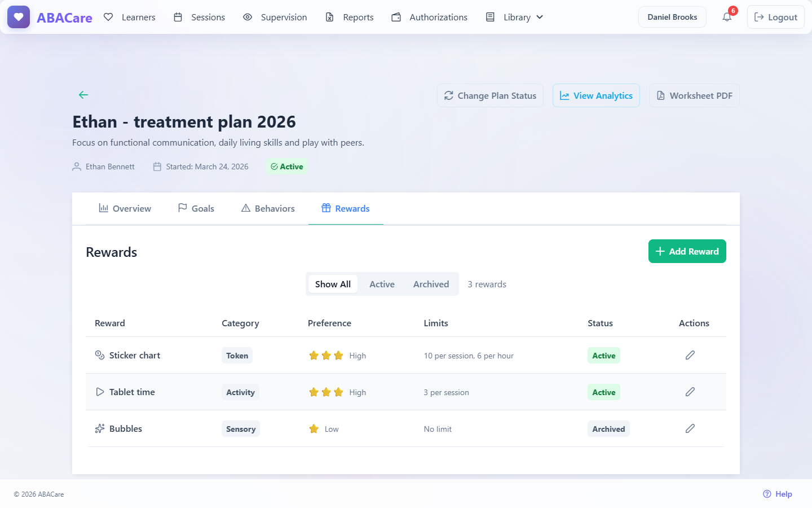The width and height of the screenshot is (812, 508).
Task: Switch to the Behaviors tab
Action: click(268, 208)
